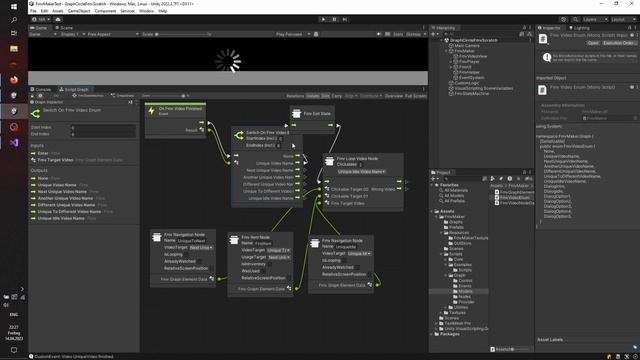640x360 pixels.
Task: Click the Fmv Loop Video Node icon
Action: point(329,161)
